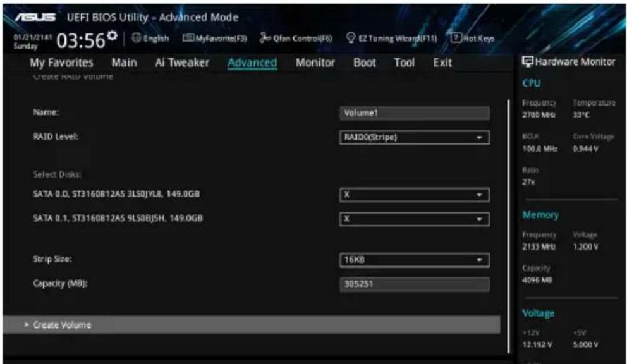627x364 pixels.
Task: Click the ASUS logo
Action: point(35,17)
